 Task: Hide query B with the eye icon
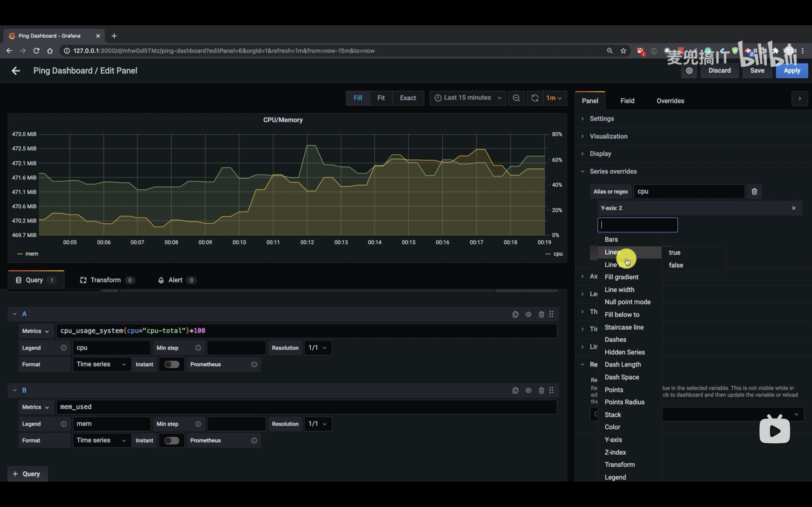528,390
